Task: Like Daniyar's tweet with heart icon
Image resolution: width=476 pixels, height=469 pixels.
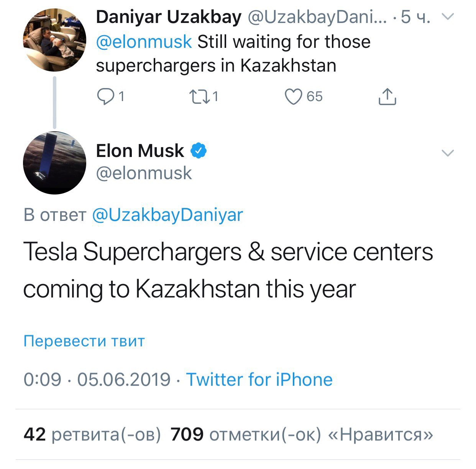Action: [x=294, y=97]
